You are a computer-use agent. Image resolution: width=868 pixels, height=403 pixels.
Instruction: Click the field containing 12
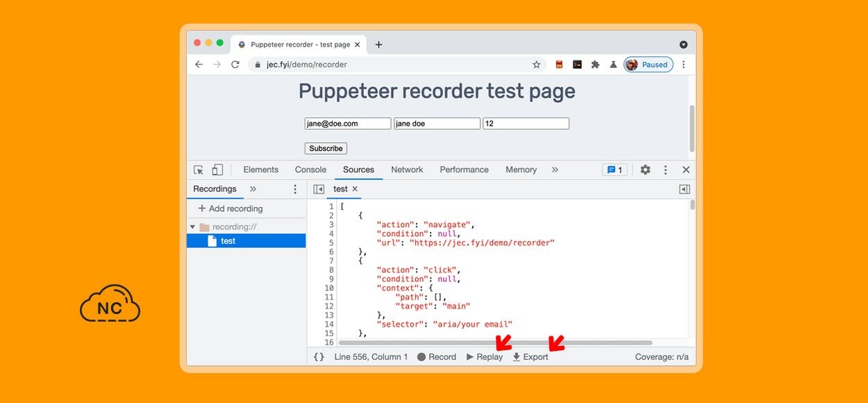point(526,124)
